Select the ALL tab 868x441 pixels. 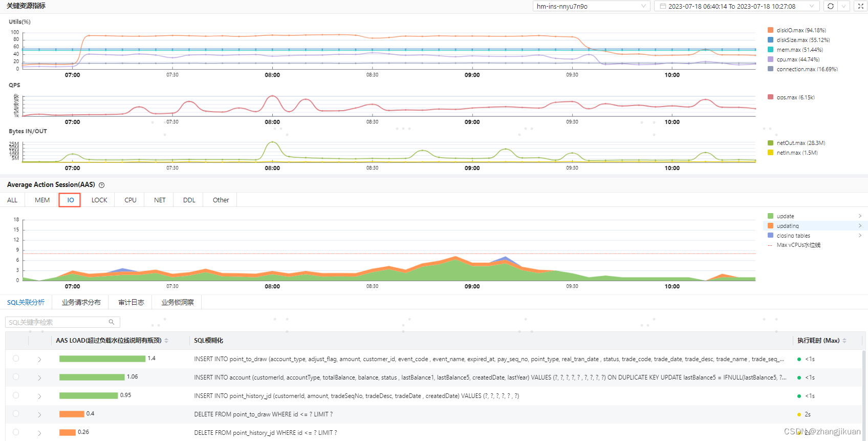[12, 200]
